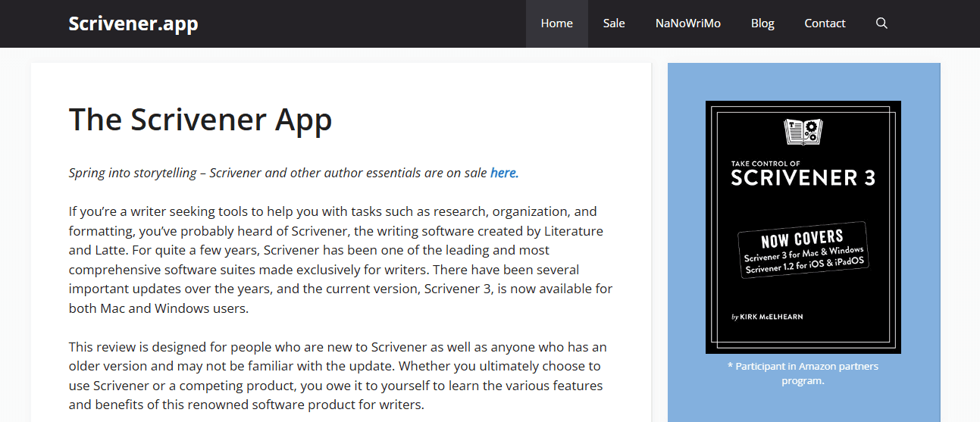Open the Sale page
This screenshot has width=980, height=422.
point(614,23)
